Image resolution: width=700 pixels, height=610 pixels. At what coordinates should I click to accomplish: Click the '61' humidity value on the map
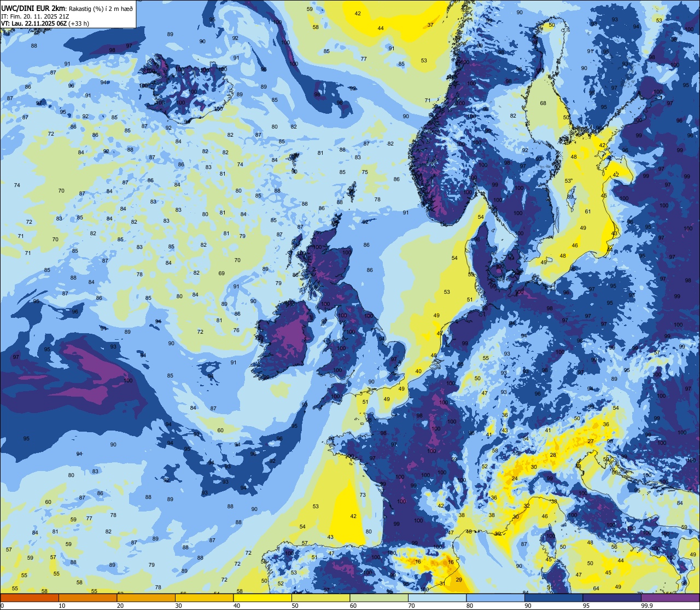[588, 211]
